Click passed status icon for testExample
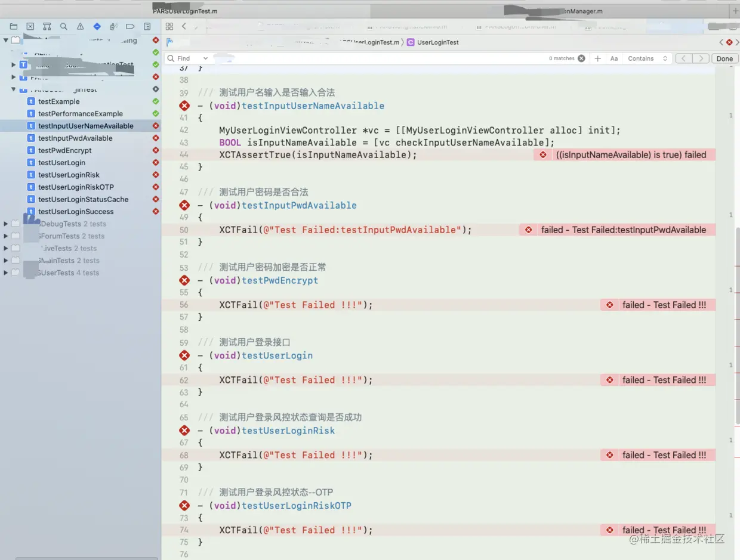 click(x=156, y=101)
